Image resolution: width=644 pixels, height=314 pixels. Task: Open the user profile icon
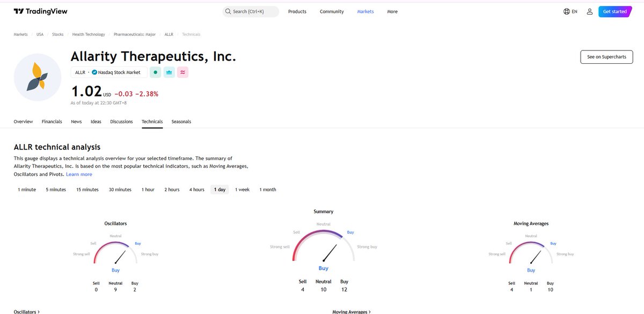pos(590,11)
